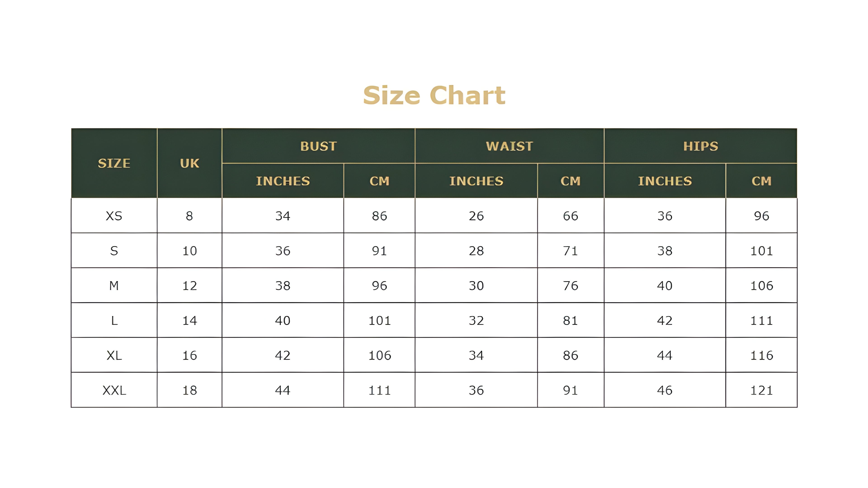This screenshot has width=868, height=488.
Task: Select hips inches value for L row
Action: (x=665, y=321)
